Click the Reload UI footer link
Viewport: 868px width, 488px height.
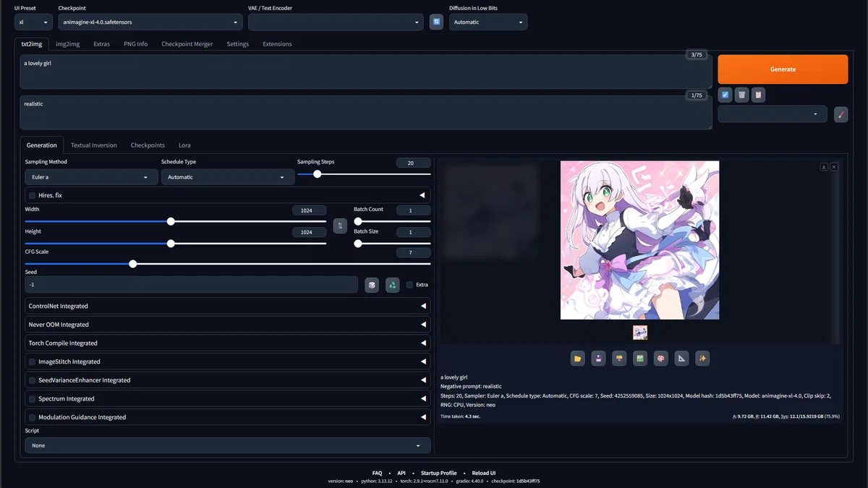tap(484, 473)
